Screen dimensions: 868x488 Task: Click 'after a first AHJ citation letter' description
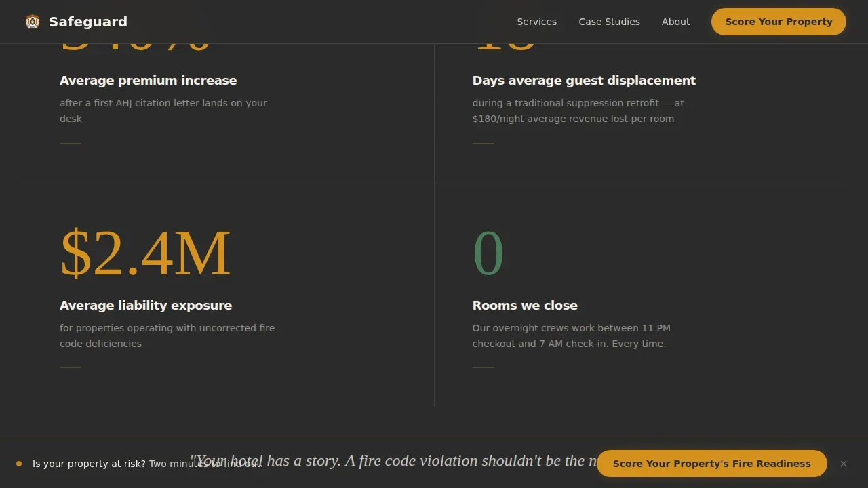[163, 110]
